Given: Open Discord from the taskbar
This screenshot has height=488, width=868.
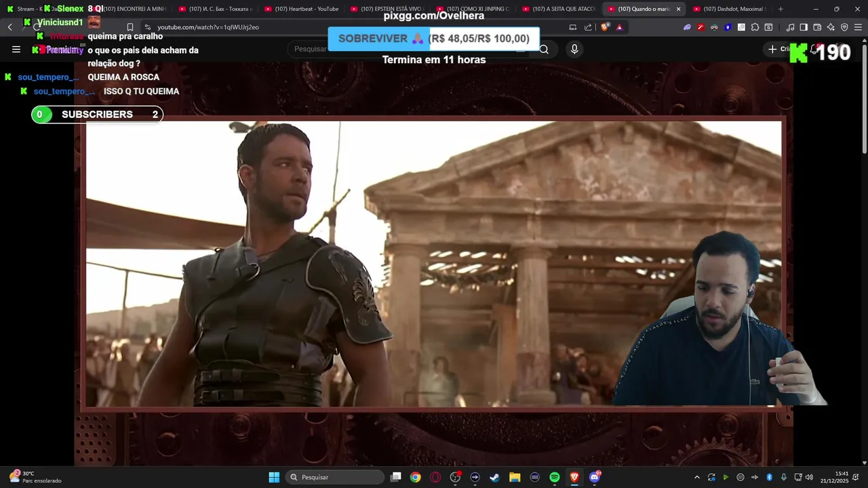Looking at the screenshot, I should coord(595,477).
